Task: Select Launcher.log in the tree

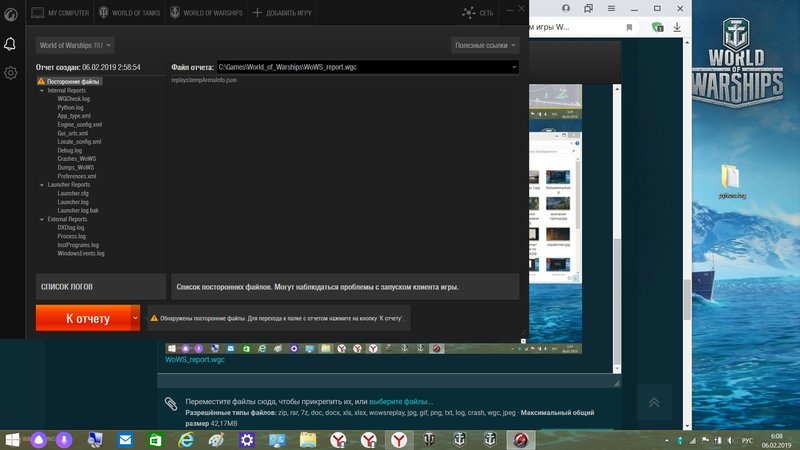Action: point(73,202)
